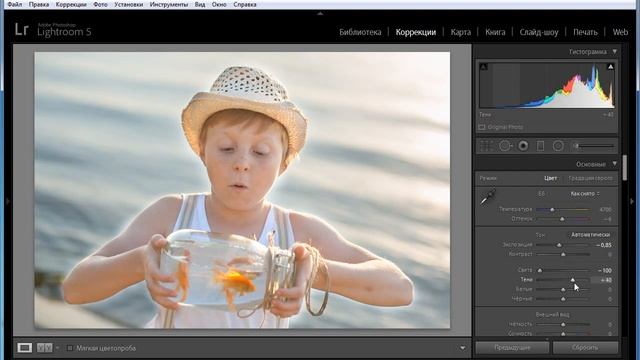Select Цвет treatment mode
Image resolution: width=640 pixels, height=360 pixels.
pyautogui.click(x=550, y=178)
